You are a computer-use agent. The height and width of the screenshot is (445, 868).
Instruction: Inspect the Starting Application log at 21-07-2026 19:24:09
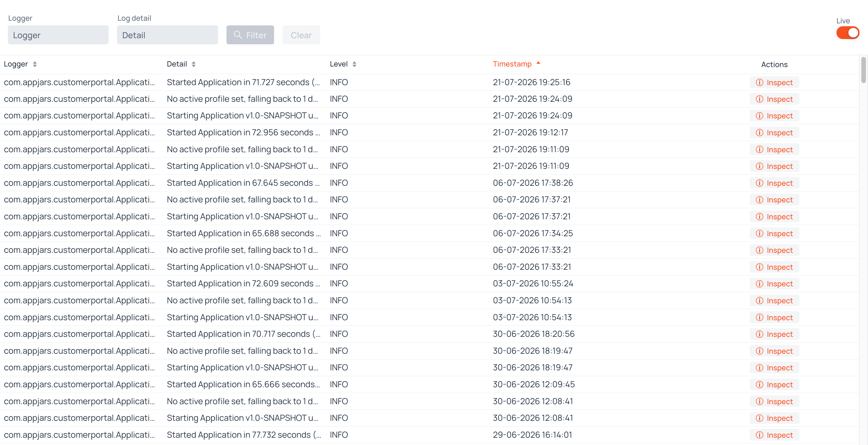(774, 116)
